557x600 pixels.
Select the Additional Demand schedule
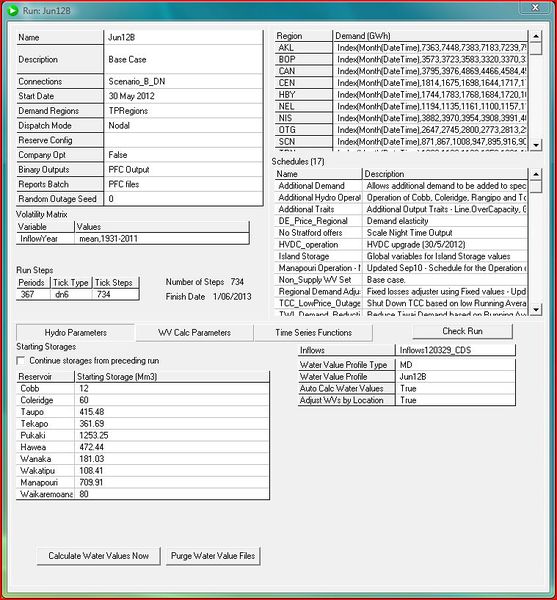[x=401, y=186]
